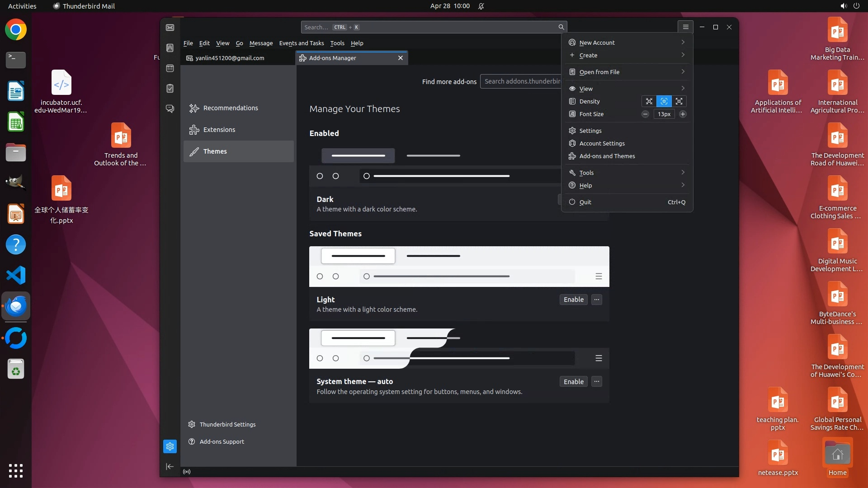This screenshot has height=488, width=868.
Task: Enable the Light theme
Action: tap(573, 300)
